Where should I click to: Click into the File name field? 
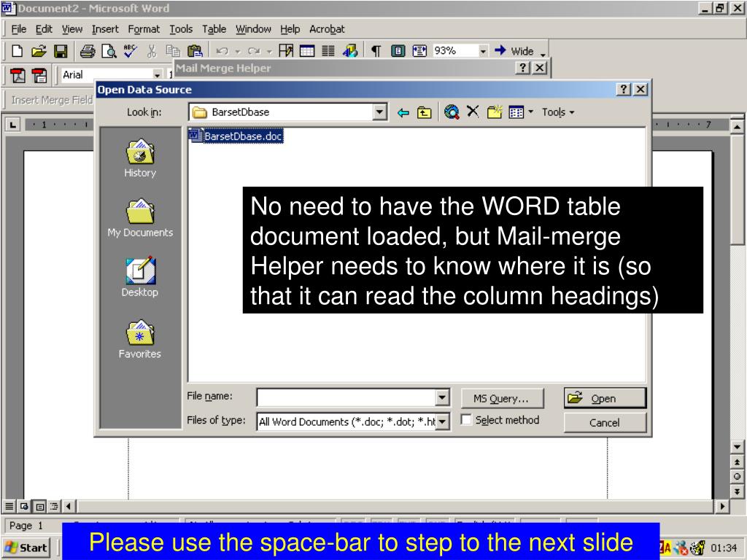[347, 397]
